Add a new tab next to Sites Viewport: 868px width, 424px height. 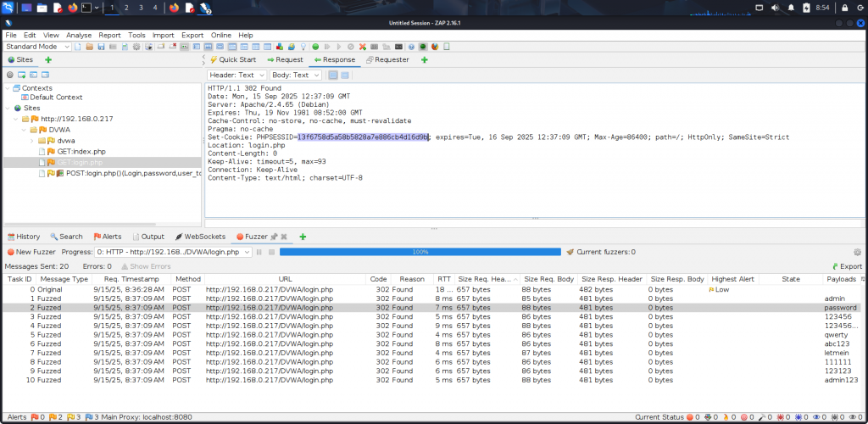(48, 59)
